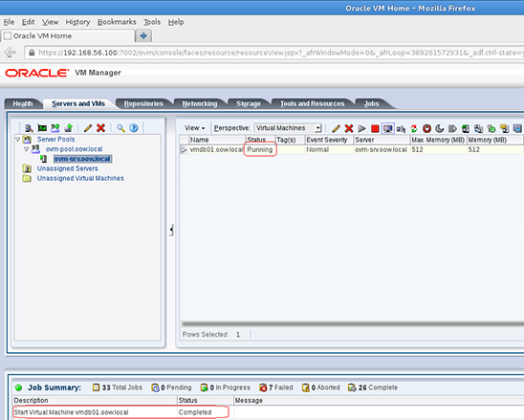Screen dimensions: 524x420
Task: Click the green network card icon in left toolbar
Action: coord(42,128)
